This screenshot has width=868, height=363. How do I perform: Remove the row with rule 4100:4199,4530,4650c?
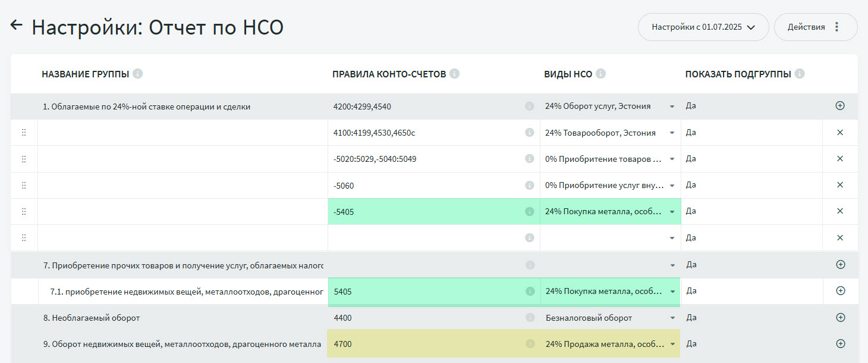coord(840,133)
